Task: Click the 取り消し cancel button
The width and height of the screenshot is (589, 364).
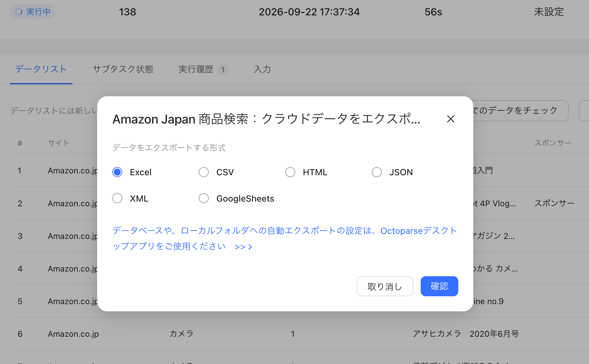Action: [385, 286]
